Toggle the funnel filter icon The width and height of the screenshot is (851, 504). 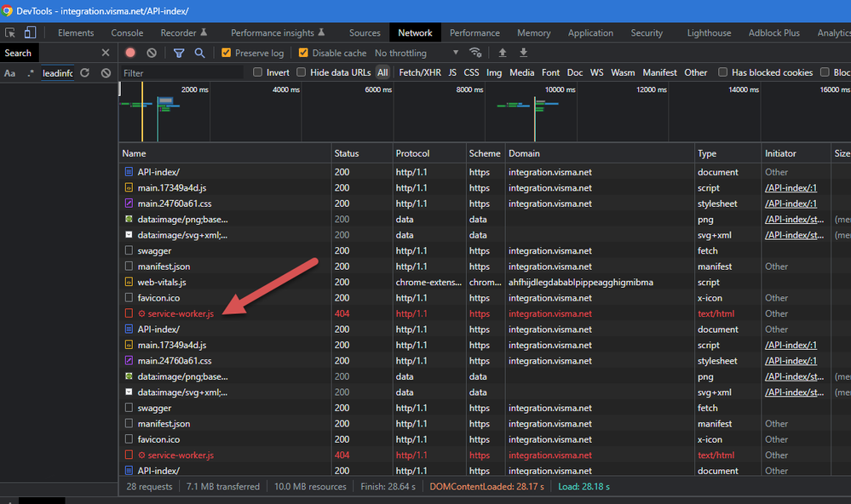tap(179, 53)
